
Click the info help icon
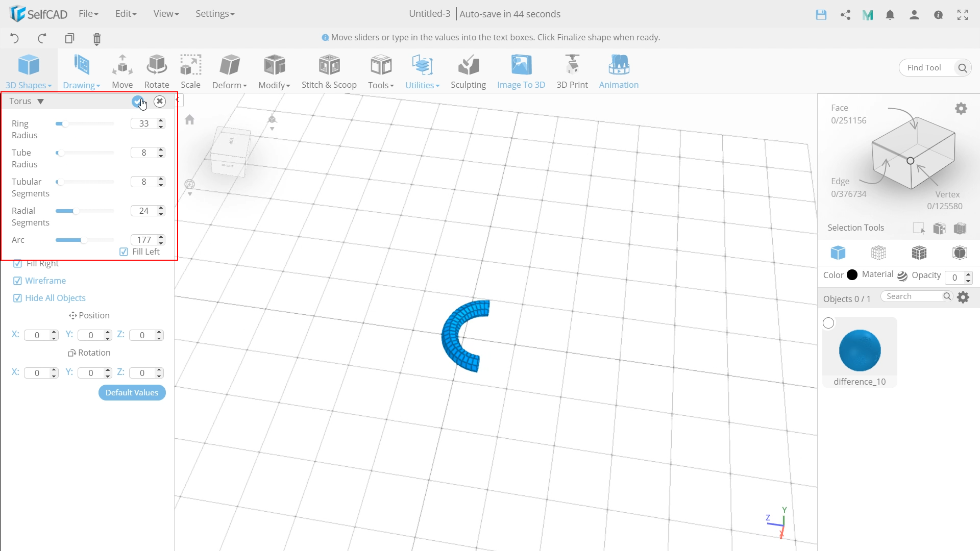[x=938, y=15]
